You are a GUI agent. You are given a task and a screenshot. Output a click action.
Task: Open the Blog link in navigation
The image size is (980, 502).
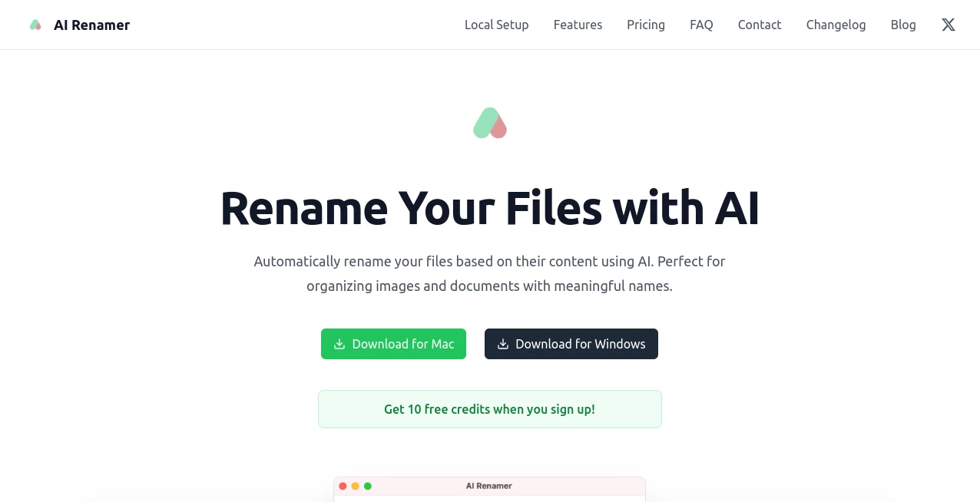(903, 25)
